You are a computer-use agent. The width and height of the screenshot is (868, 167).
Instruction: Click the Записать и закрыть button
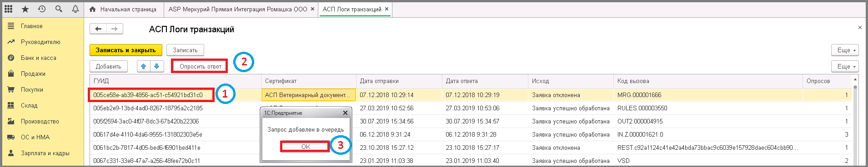(125, 50)
